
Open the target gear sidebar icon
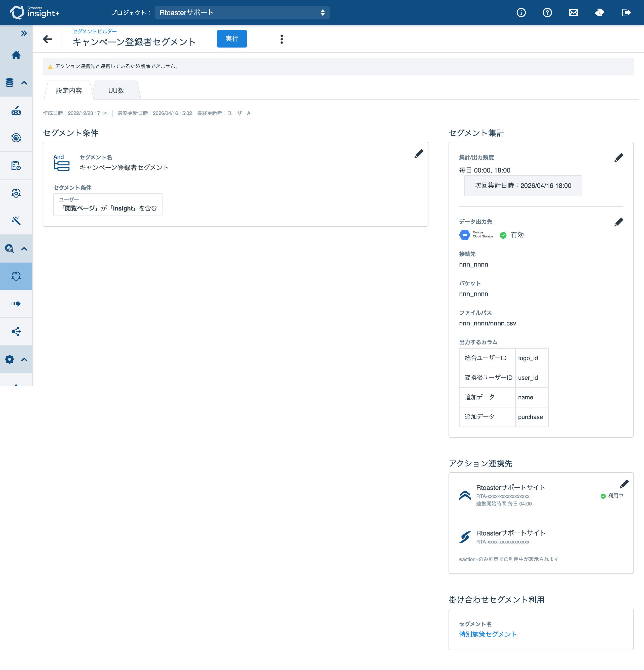[x=16, y=138]
